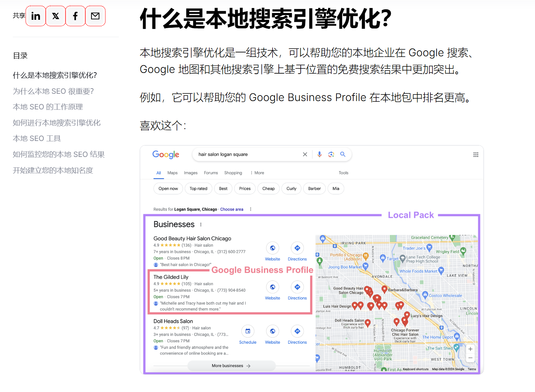Clear search query with X icon
The image size is (535, 392).
pyautogui.click(x=305, y=154)
